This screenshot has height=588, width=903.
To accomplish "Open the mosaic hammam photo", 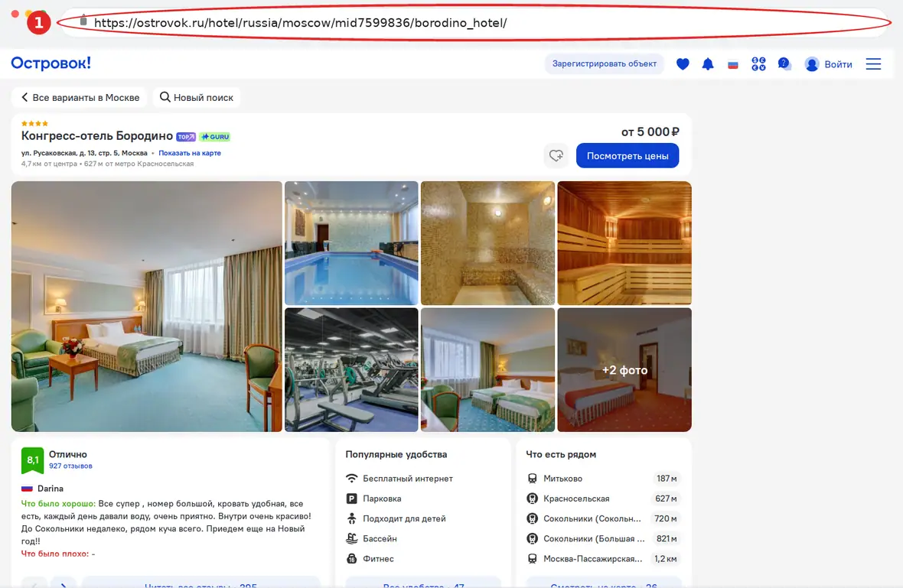I will pyautogui.click(x=487, y=243).
